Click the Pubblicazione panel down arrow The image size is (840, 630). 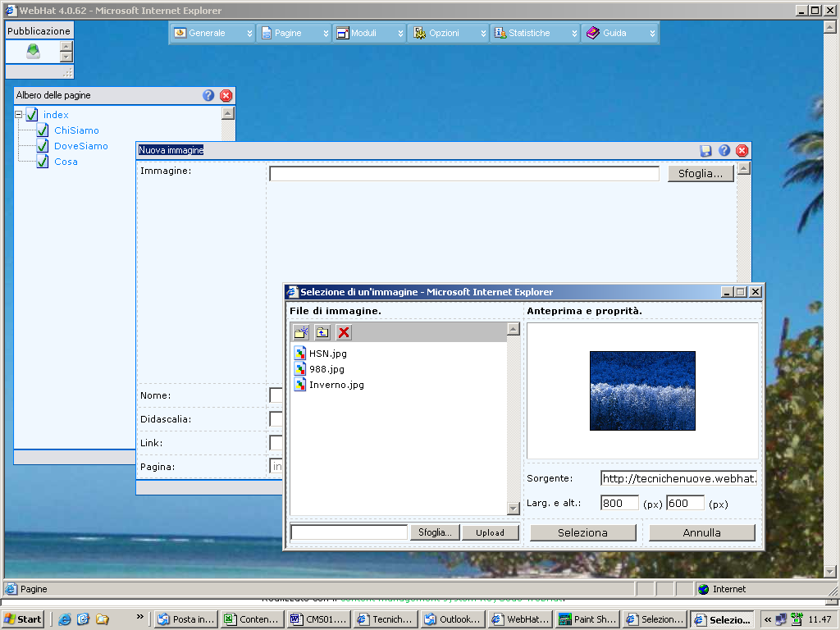tap(66, 57)
